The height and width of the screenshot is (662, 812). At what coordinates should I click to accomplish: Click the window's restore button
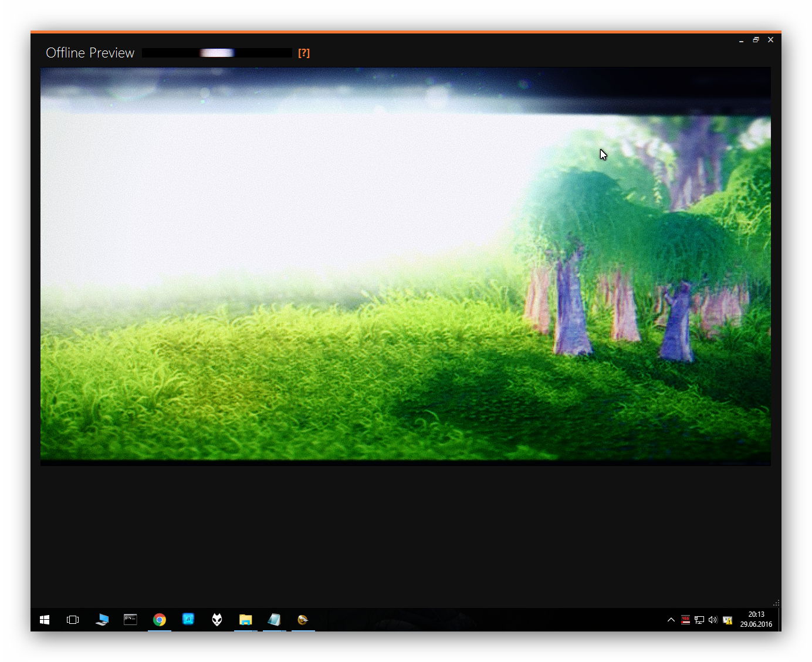click(x=756, y=40)
